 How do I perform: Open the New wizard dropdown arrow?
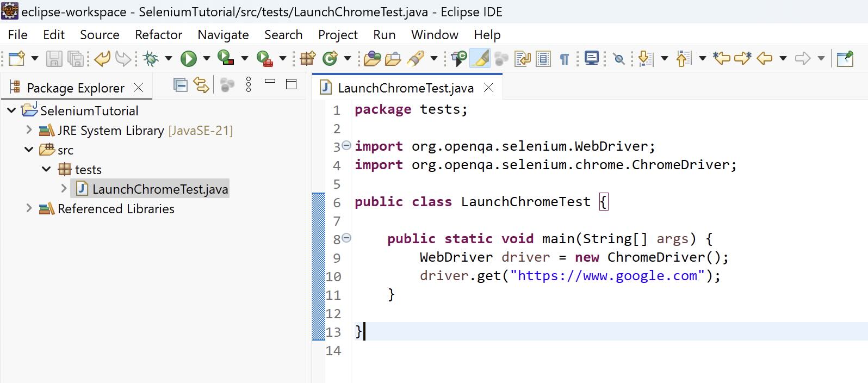tap(35, 58)
